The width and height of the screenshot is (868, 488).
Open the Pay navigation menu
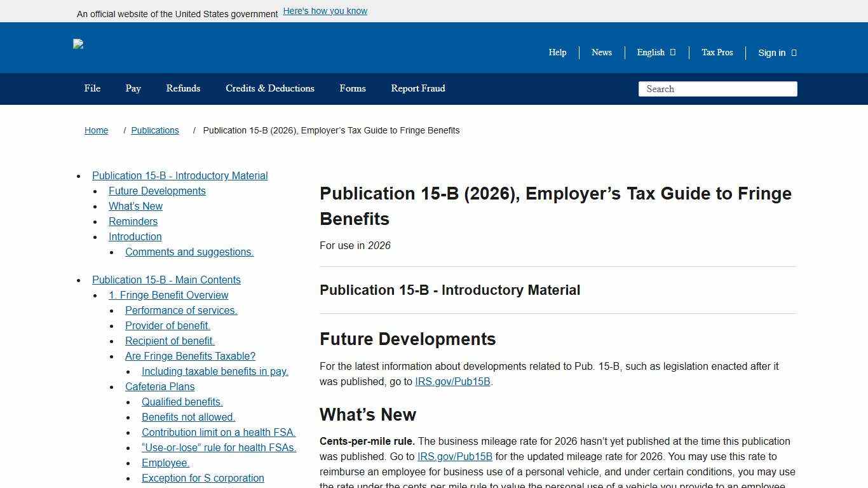point(133,89)
